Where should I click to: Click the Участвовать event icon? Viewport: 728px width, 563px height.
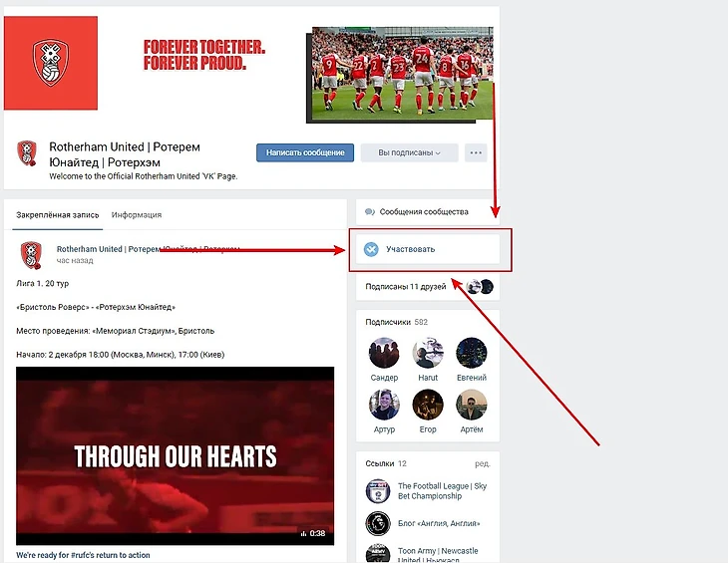pyautogui.click(x=371, y=249)
